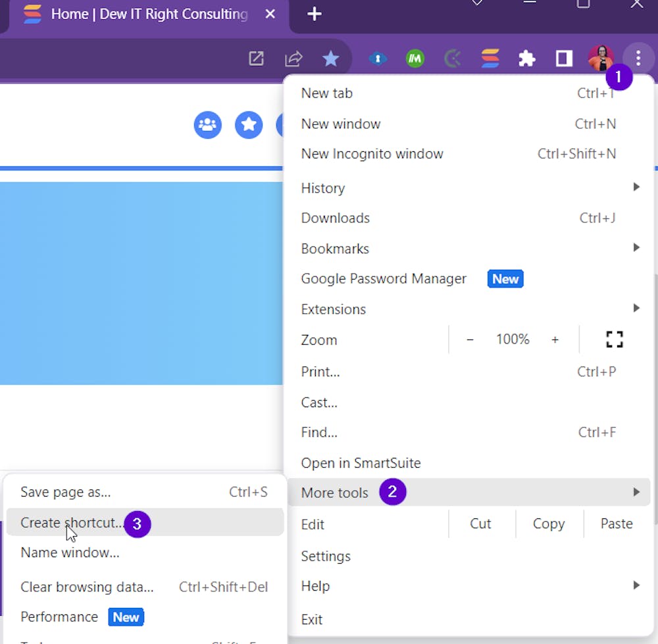Viewport: 658px width, 644px height.
Task: Expand the More tools submenu
Action: point(334,492)
